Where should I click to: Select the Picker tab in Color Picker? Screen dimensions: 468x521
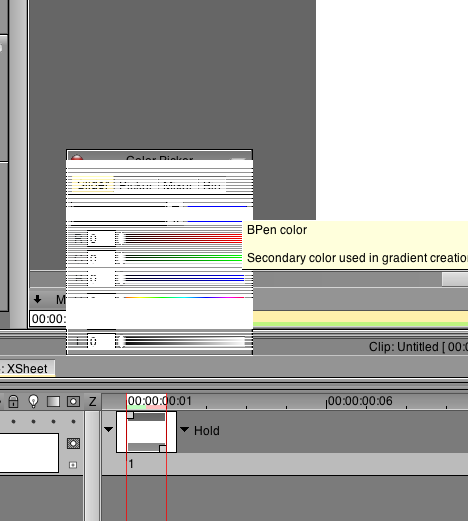(136, 185)
